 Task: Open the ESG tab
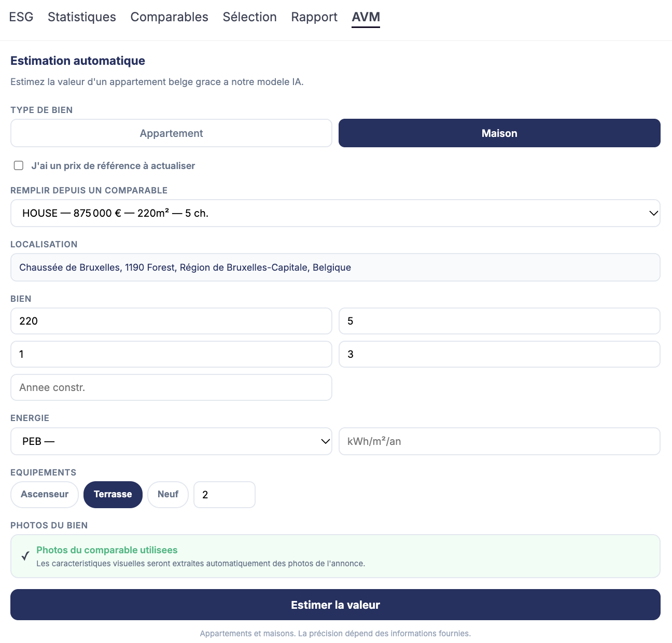pos(21,17)
